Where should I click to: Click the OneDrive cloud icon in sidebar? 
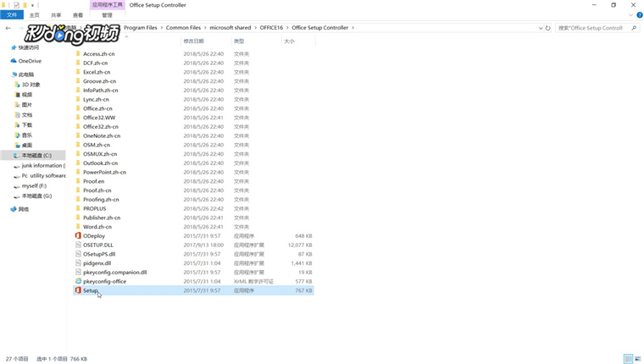[x=14, y=61]
